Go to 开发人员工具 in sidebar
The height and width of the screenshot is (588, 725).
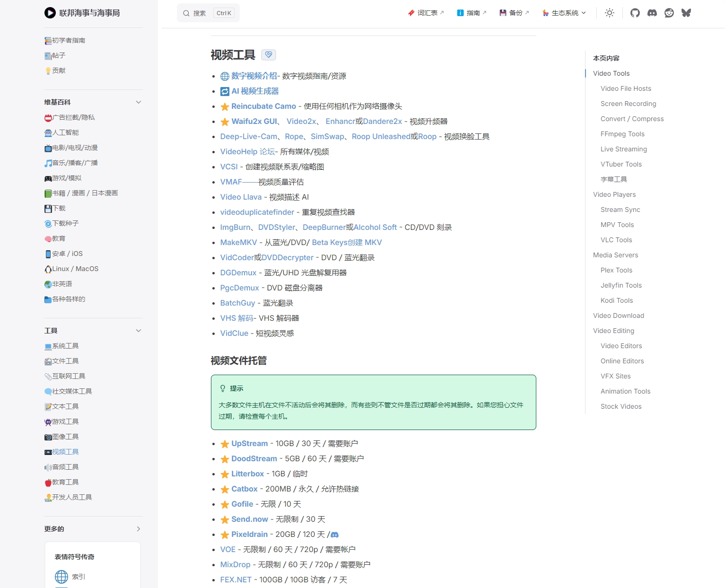(72, 497)
